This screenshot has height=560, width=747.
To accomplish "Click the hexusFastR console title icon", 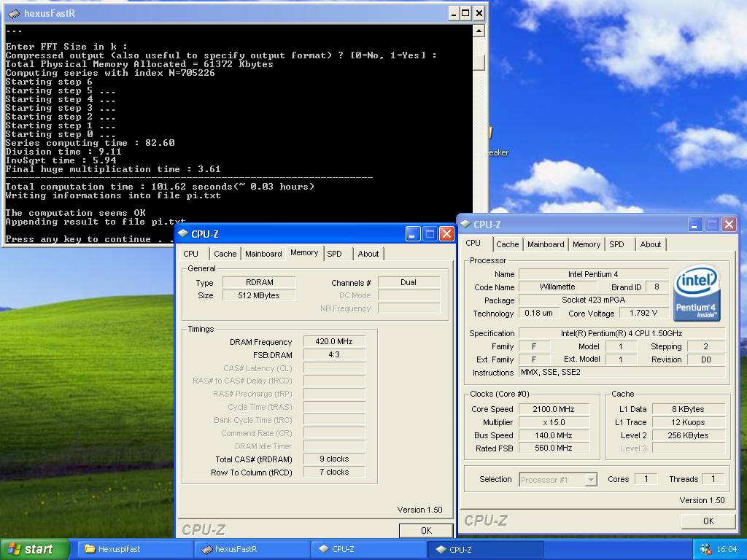I will pos(14,13).
